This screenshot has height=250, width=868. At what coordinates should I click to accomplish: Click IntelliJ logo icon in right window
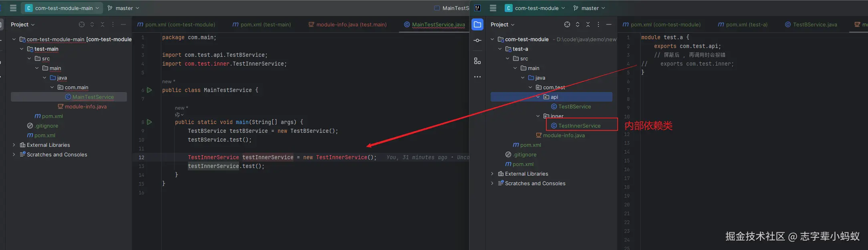click(477, 8)
